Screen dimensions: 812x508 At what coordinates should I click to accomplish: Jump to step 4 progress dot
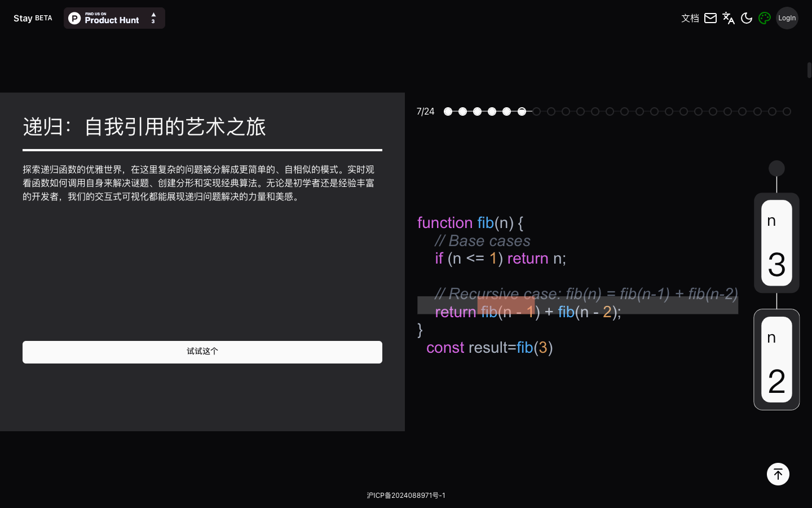click(492, 112)
